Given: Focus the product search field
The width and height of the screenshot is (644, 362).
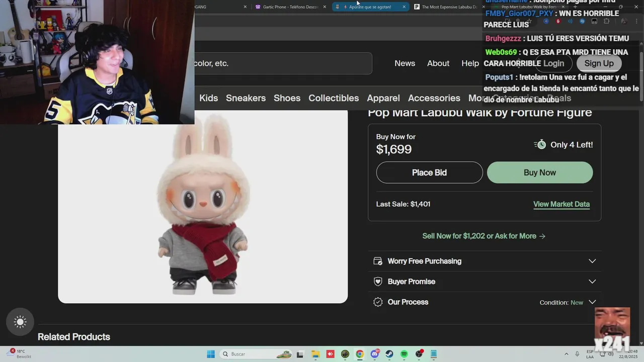Looking at the screenshot, I should tap(283, 63).
